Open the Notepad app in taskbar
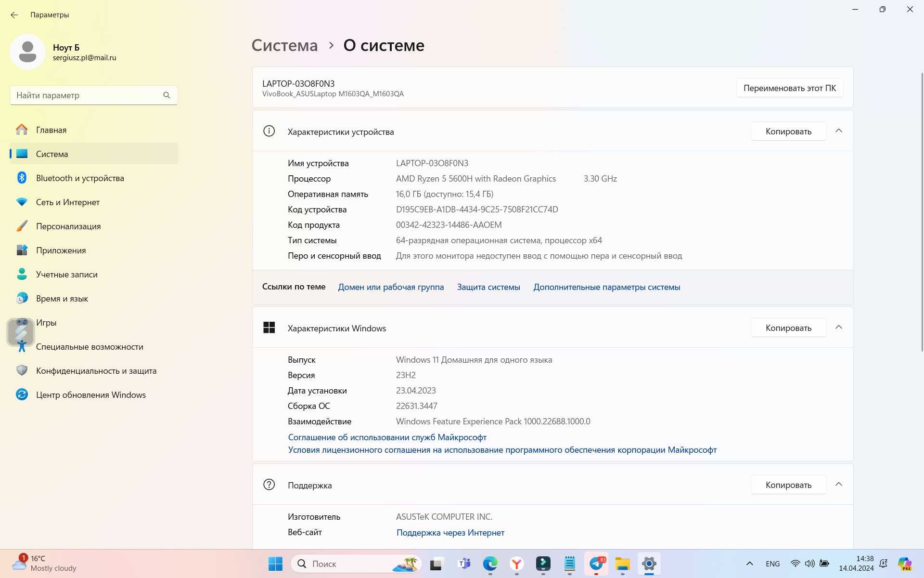Image resolution: width=924 pixels, height=578 pixels. 570,564
